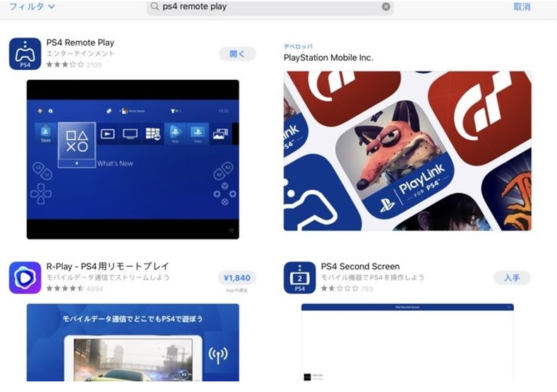Click the search magnifier icon
The width and height of the screenshot is (557, 392).
click(155, 6)
